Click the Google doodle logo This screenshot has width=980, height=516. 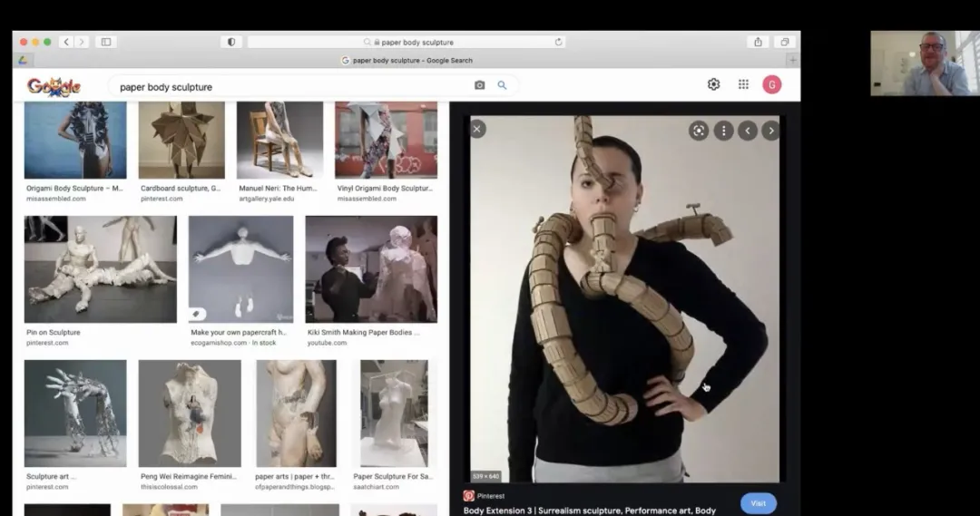[x=54, y=86]
